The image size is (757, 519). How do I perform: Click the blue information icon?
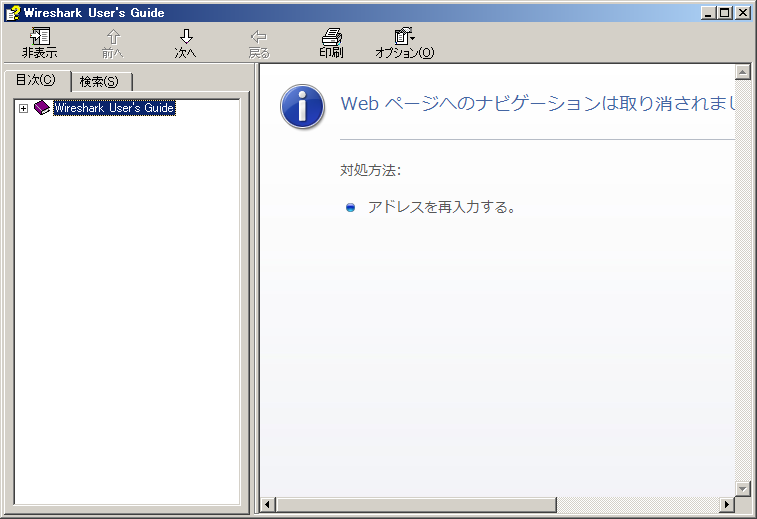(x=302, y=107)
